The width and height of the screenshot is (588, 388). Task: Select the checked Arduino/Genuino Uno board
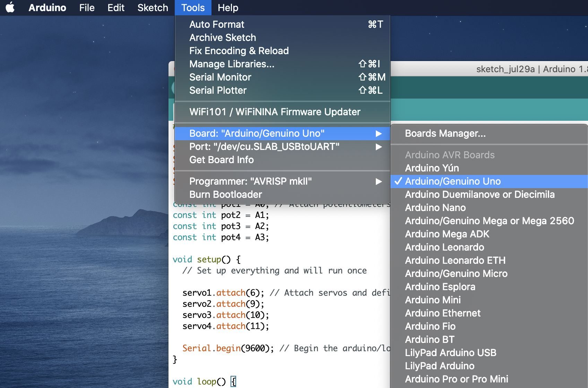(452, 181)
